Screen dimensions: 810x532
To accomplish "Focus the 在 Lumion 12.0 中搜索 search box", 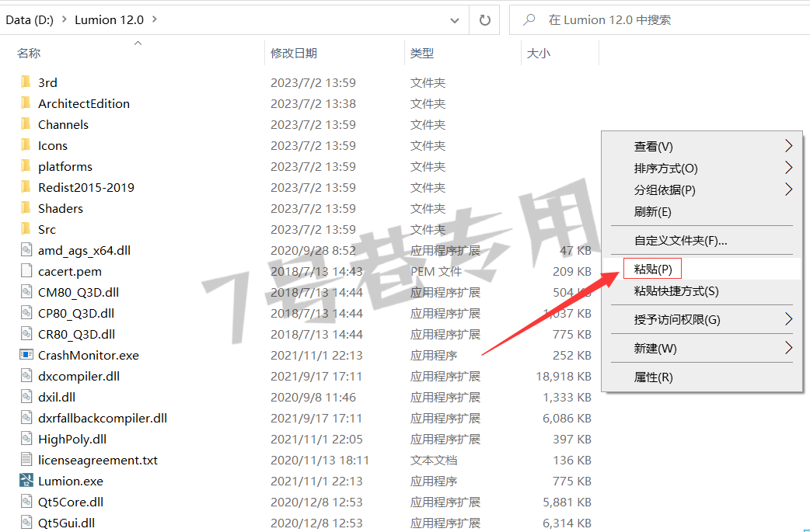I will (x=660, y=20).
